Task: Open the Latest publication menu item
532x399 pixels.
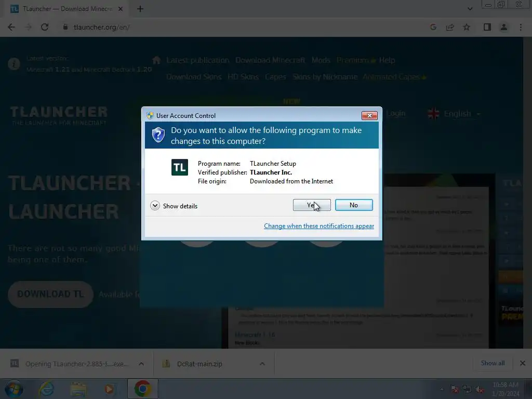Action: click(x=198, y=60)
